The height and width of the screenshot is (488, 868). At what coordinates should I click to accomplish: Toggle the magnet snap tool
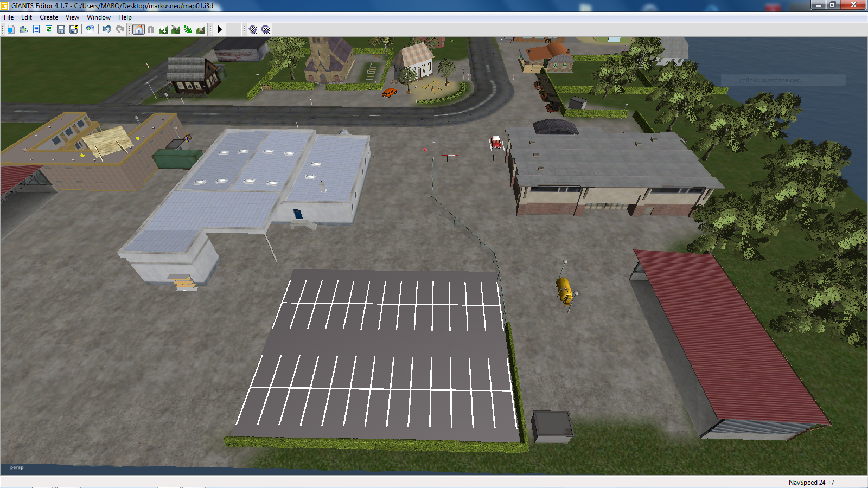click(x=151, y=29)
